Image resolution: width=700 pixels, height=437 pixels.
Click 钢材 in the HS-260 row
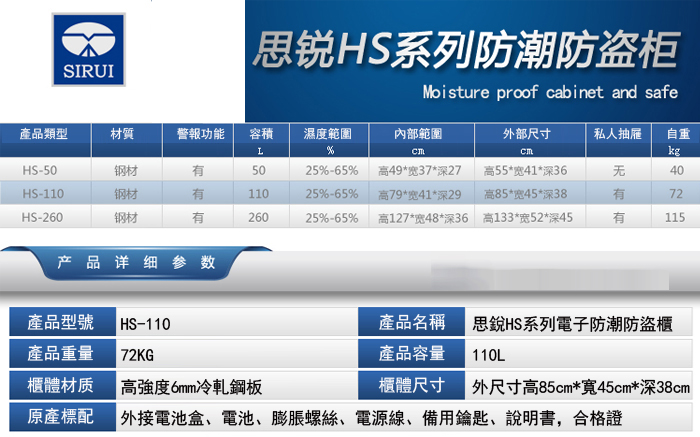tap(126, 217)
